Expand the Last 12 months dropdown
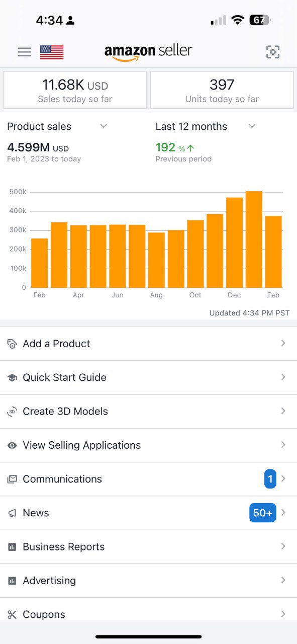 (x=252, y=126)
